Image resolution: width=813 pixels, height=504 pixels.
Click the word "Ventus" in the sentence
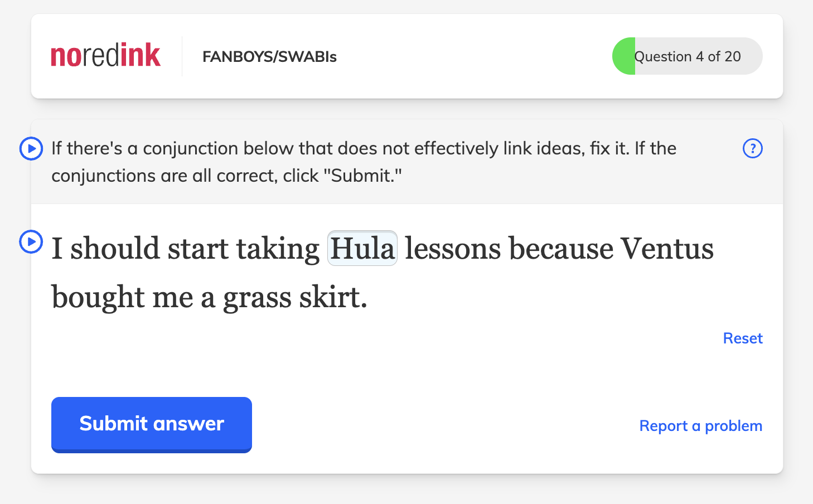click(667, 248)
